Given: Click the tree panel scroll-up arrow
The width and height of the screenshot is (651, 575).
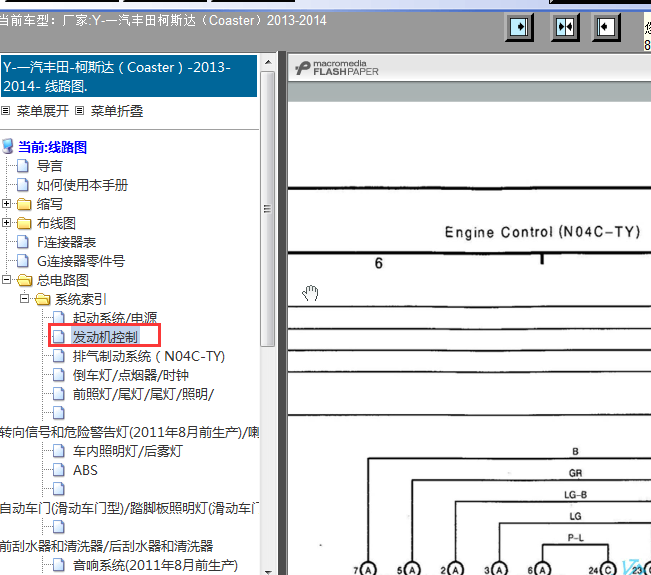Looking at the screenshot, I should pyautogui.click(x=268, y=62).
